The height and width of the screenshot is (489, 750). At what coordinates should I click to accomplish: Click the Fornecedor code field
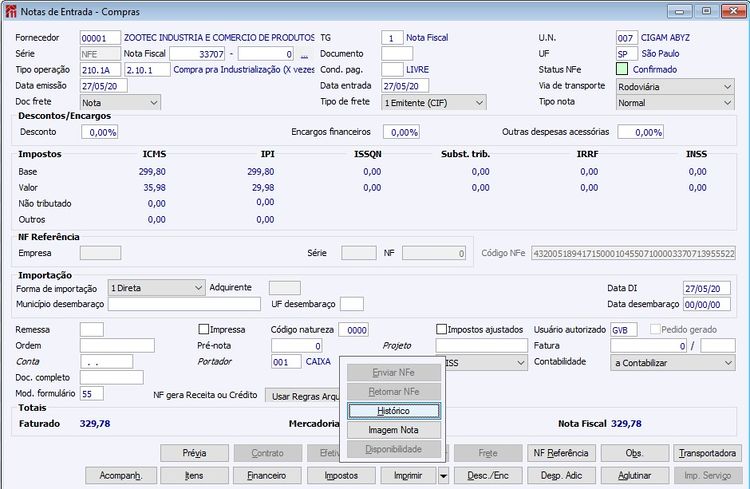tap(100, 38)
